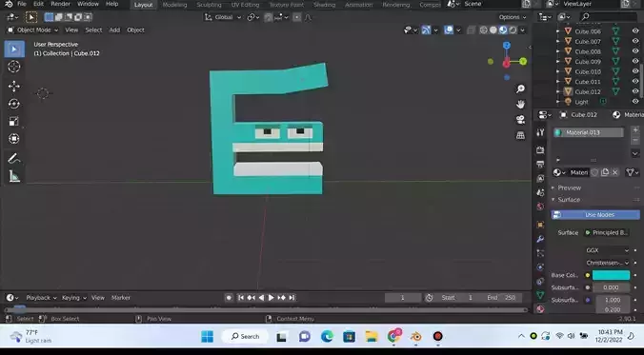Screen dimensions: 644x355
Task: Select the Move tool
Action: click(x=14, y=86)
